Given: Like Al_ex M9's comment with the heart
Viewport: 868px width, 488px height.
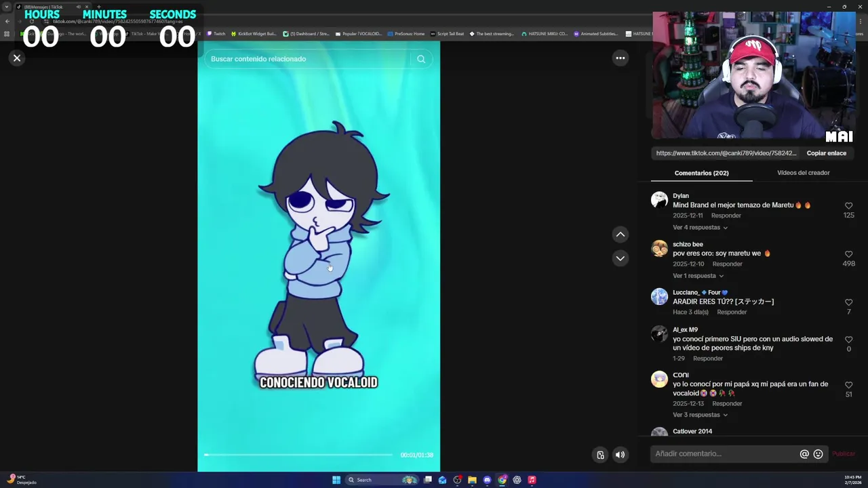Looking at the screenshot, I should pyautogui.click(x=848, y=340).
